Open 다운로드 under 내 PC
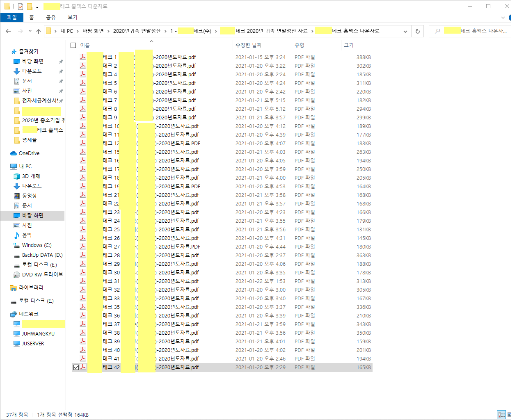This screenshot has height=420, width=517. point(32,186)
